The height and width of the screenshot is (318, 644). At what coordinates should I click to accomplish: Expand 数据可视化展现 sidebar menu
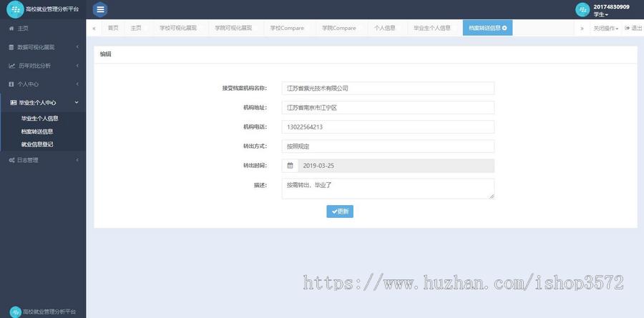coord(43,47)
